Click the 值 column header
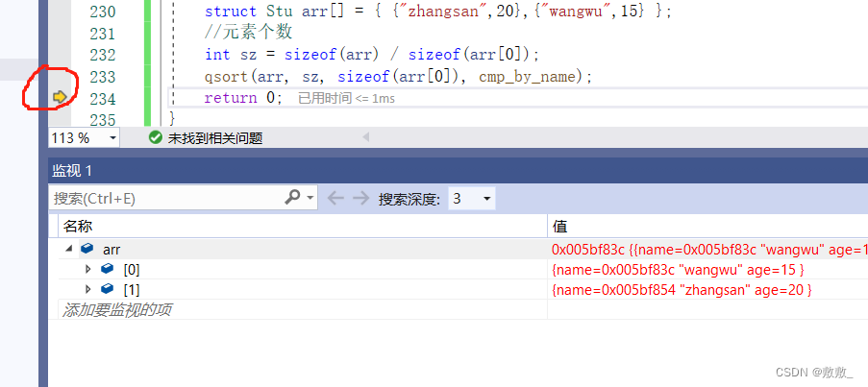The height and width of the screenshot is (387, 868). tap(559, 226)
